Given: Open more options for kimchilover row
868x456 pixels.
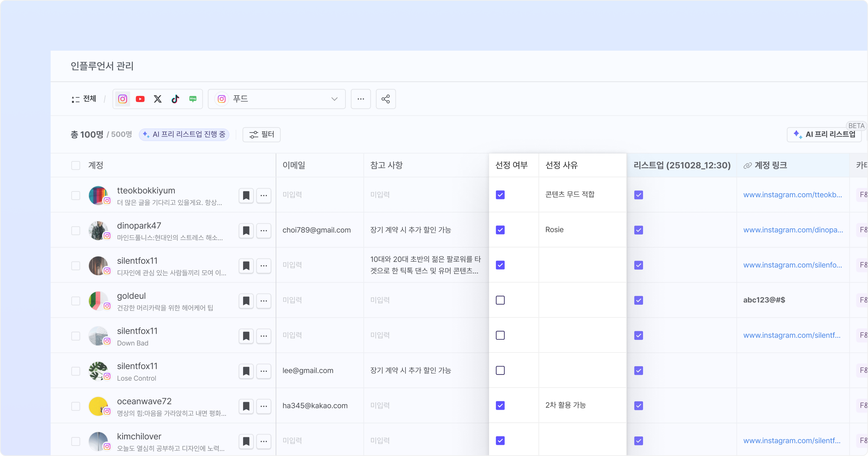Looking at the screenshot, I should [x=264, y=441].
